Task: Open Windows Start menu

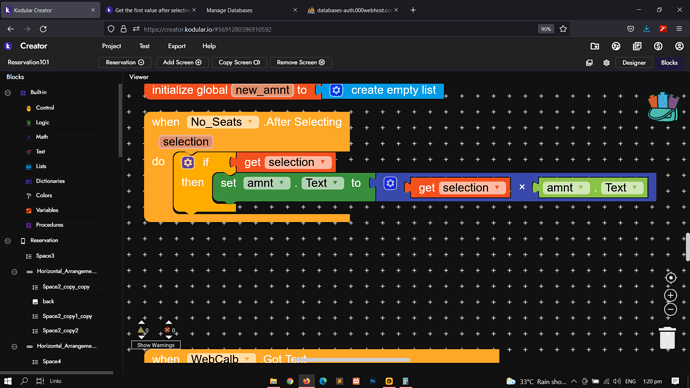Action: click(7, 381)
